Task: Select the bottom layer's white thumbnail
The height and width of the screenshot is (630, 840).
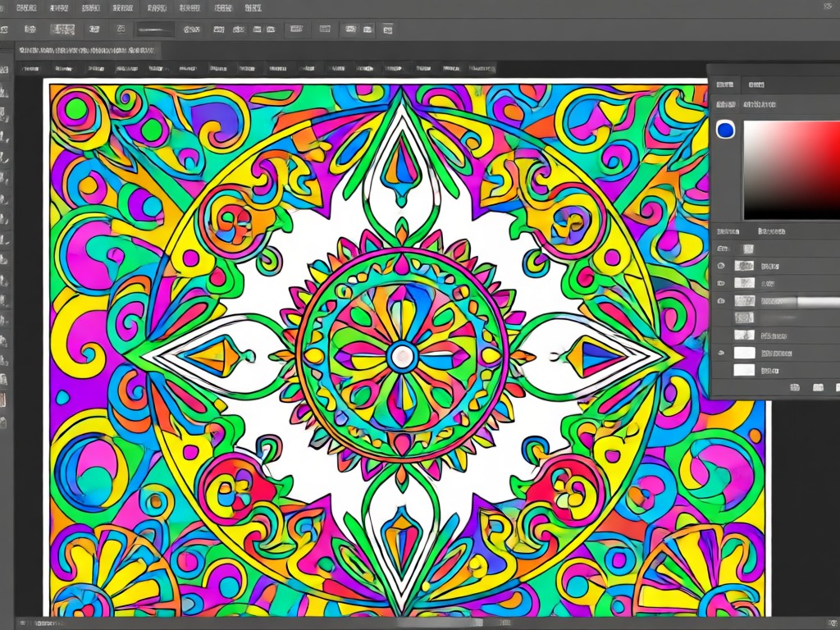Action: click(x=744, y=370)
